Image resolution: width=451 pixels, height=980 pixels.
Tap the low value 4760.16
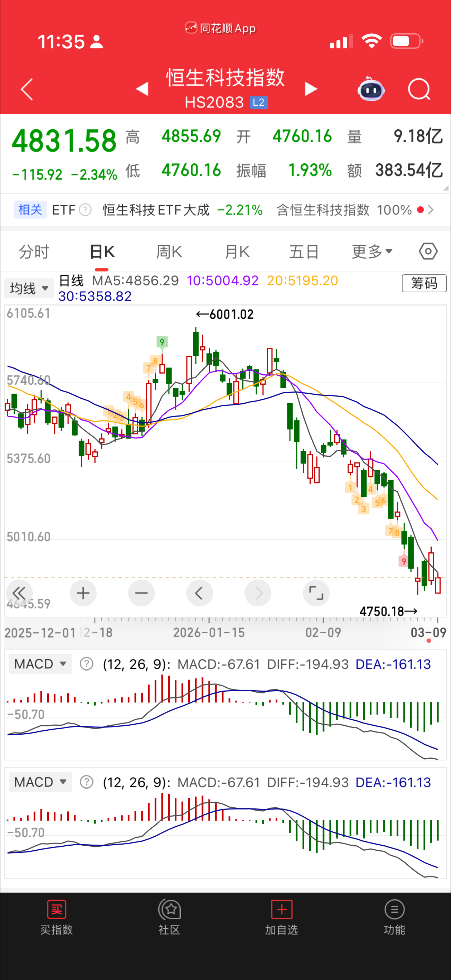click(x=191, y=170)
